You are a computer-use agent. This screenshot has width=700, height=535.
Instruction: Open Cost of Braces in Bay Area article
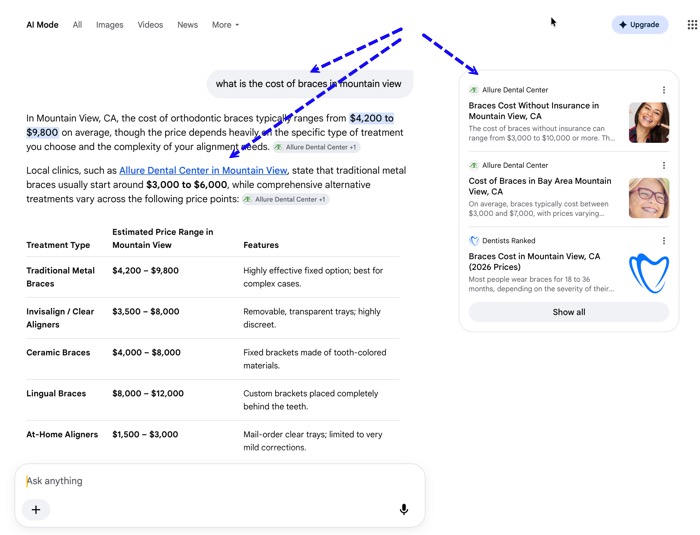click(x=540, y=186)
